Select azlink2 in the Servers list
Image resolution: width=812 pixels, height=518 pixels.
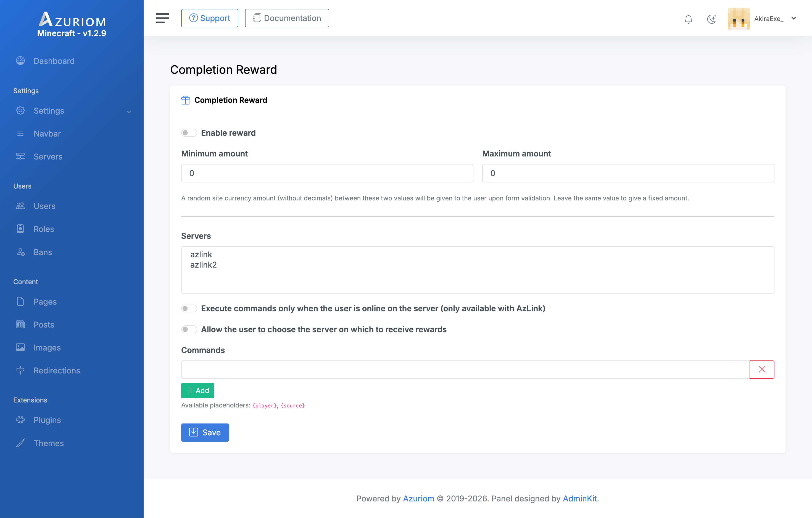tap(203, 265)
